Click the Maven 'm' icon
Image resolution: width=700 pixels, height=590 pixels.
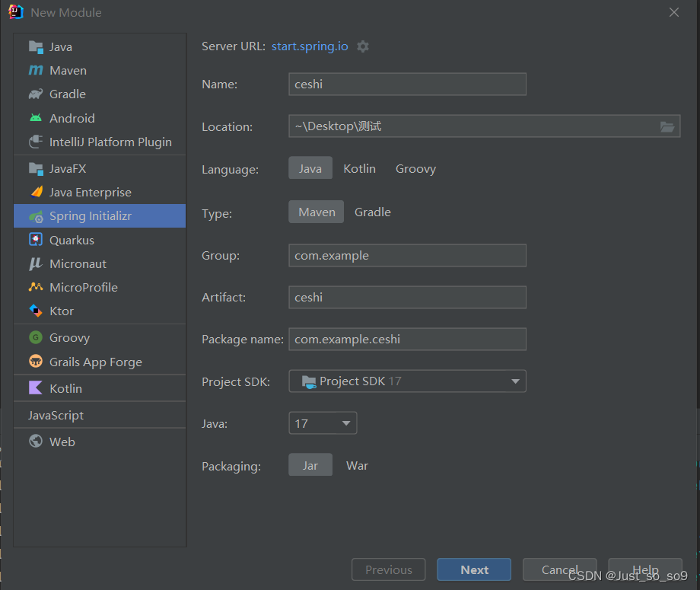36,70
